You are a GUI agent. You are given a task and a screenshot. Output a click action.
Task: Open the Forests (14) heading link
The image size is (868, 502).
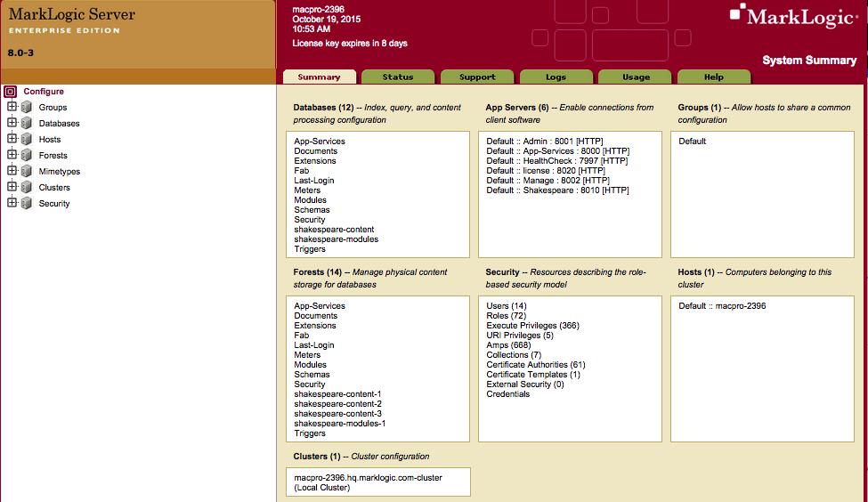[x=318, y=272]
